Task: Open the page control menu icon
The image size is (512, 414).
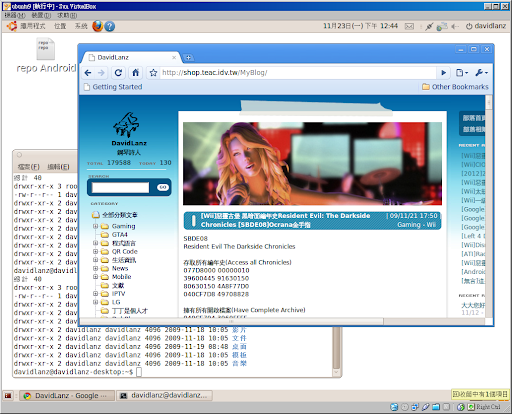Action: click(x=462, y=73)
